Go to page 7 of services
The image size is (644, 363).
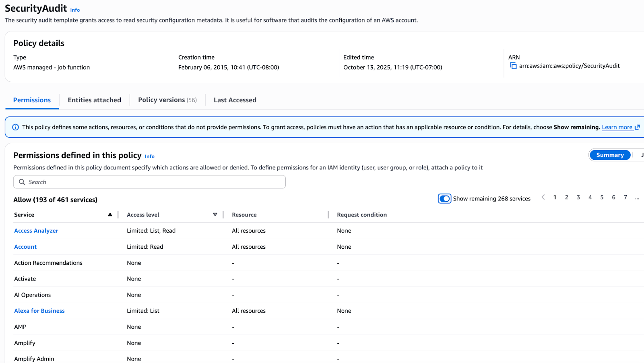[625, 197]
